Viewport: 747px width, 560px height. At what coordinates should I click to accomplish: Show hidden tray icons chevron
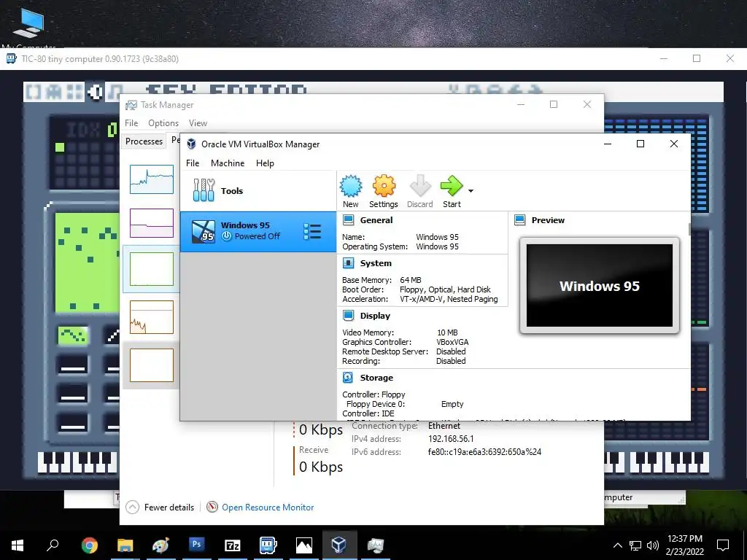click(617, 545)
